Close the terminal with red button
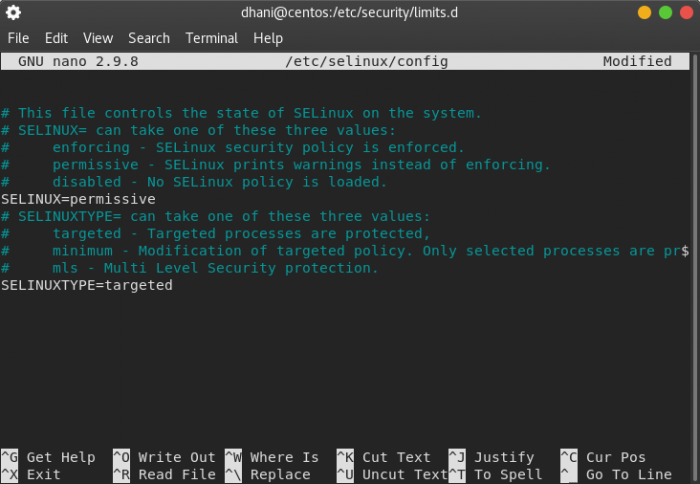 [686, 13]
